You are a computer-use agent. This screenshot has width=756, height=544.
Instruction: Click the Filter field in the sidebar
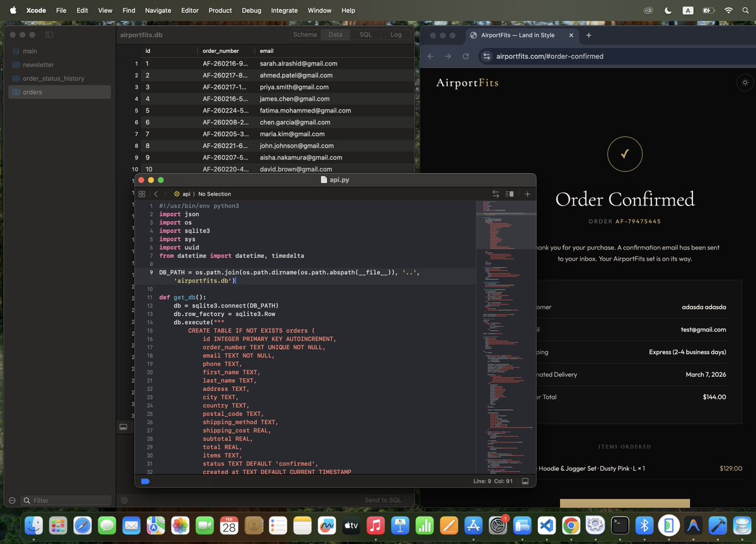[66, 500]
